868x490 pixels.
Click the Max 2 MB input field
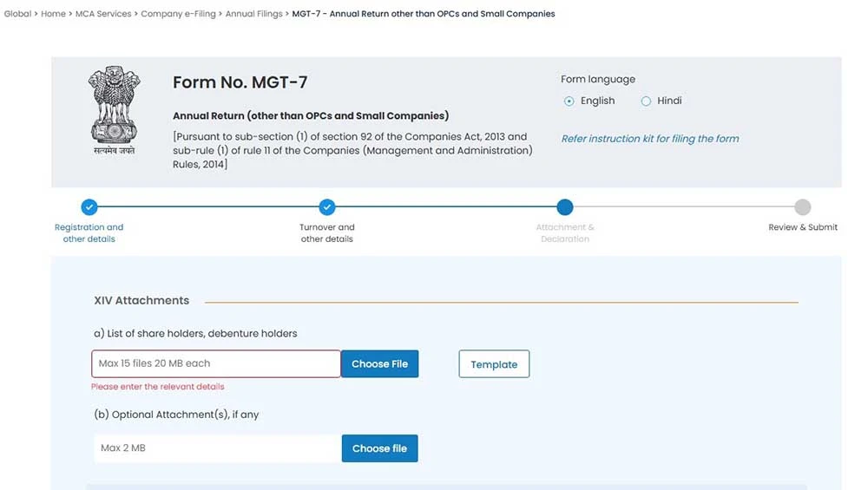coord(218,448)
